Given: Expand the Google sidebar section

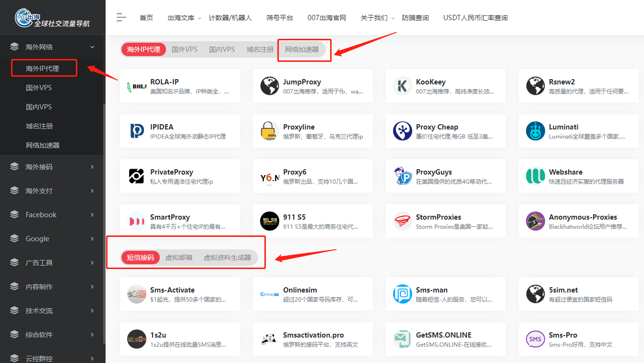Looking at the screenshot, I should pyautogui.click(x=52, y=239).
